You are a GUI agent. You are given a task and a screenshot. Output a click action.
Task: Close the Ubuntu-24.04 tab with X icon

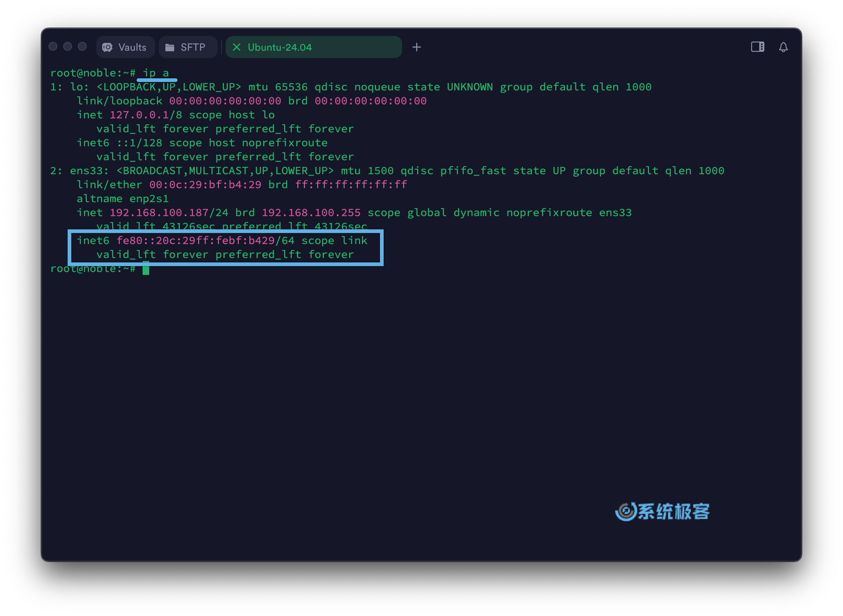coord(236,47)
